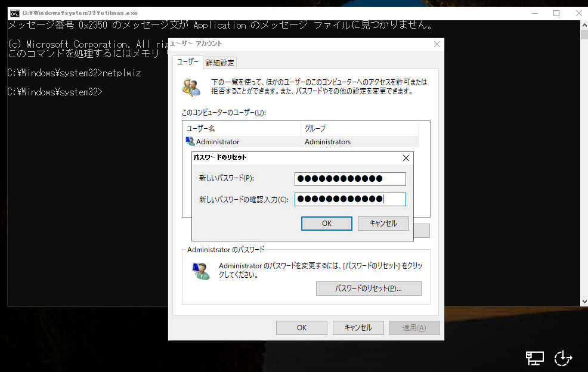Image resolution: width=588 pixels, height=372 pixels.
Task: Click the Administrators group cell
Action: coord(327,142)
